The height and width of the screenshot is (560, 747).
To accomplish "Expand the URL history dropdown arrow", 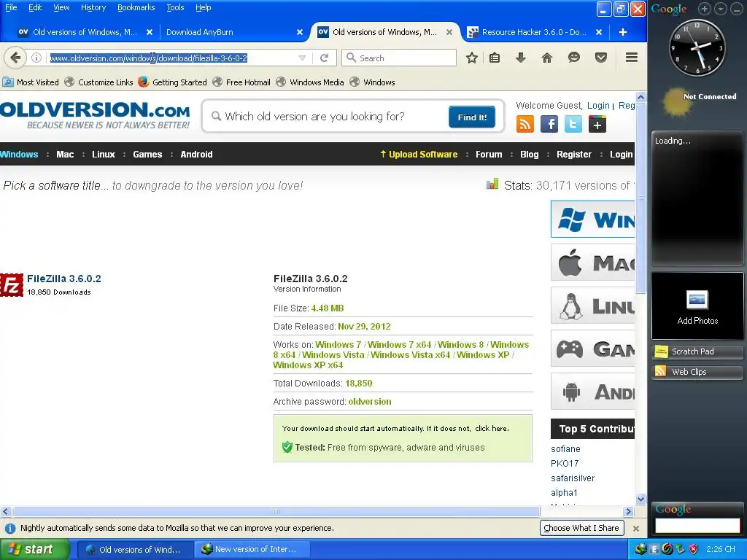I will [302, 58].
